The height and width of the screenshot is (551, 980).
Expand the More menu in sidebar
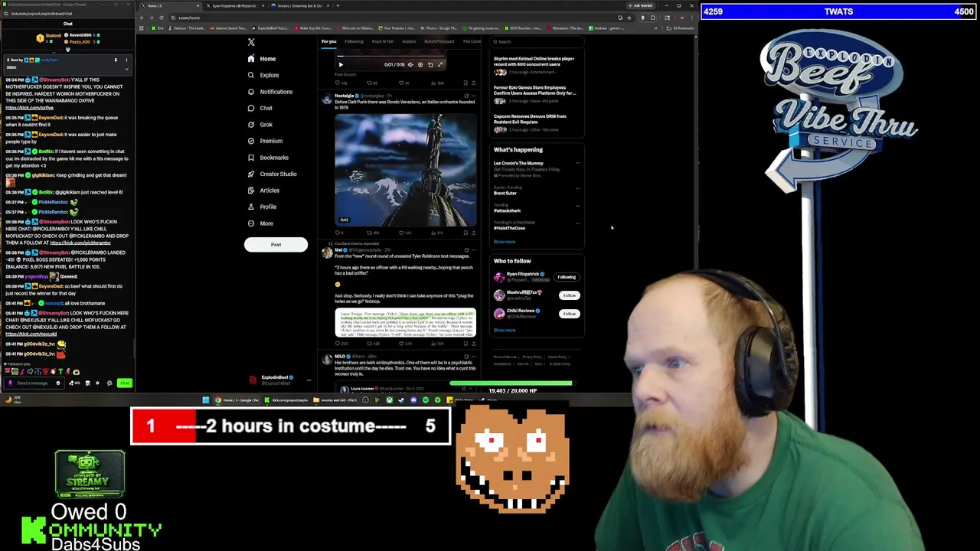(x=260, y=223)
